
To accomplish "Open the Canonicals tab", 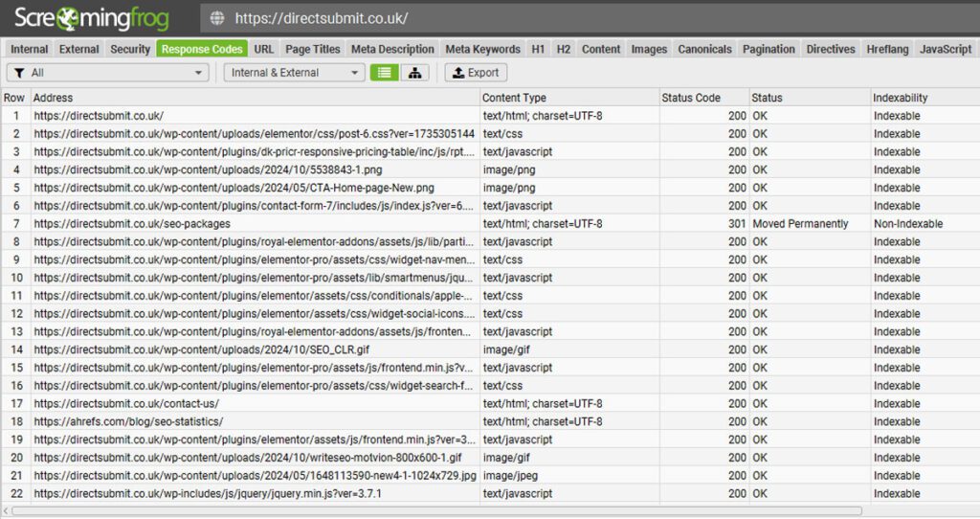I will tap(704, 49).
